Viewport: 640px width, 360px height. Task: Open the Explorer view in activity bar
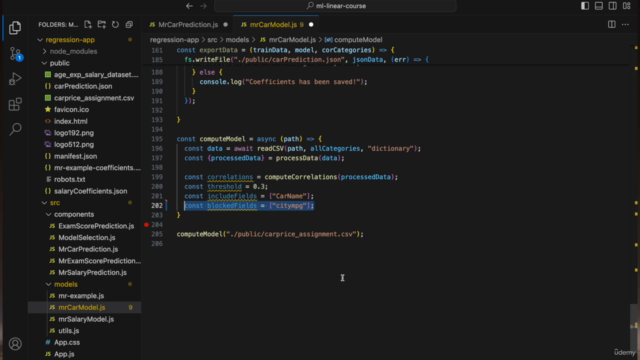point(15,28)
